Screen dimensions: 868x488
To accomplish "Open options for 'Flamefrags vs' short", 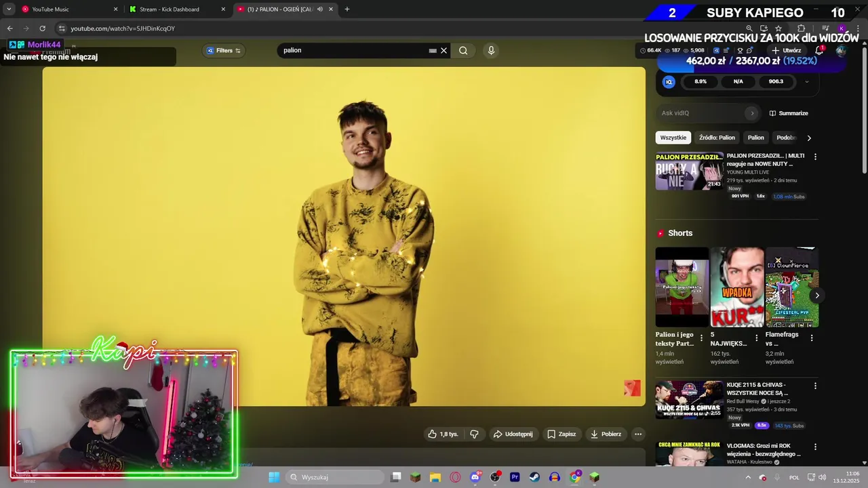I will (812, 338).
